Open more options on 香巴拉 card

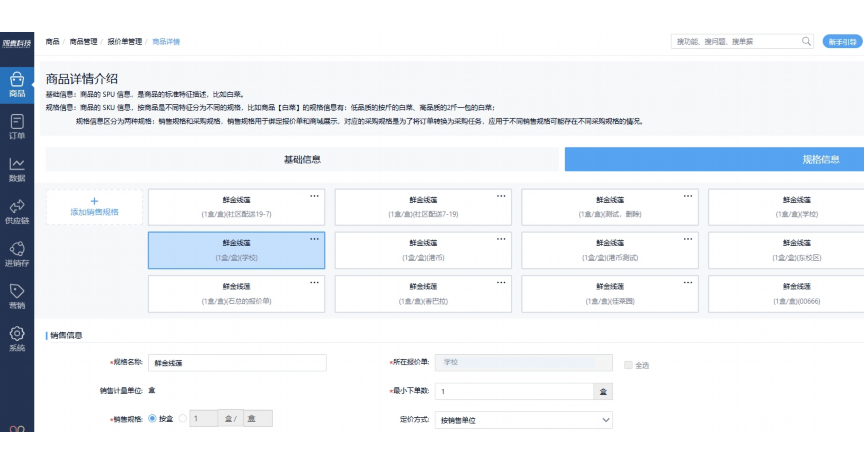tap(501, 282)
